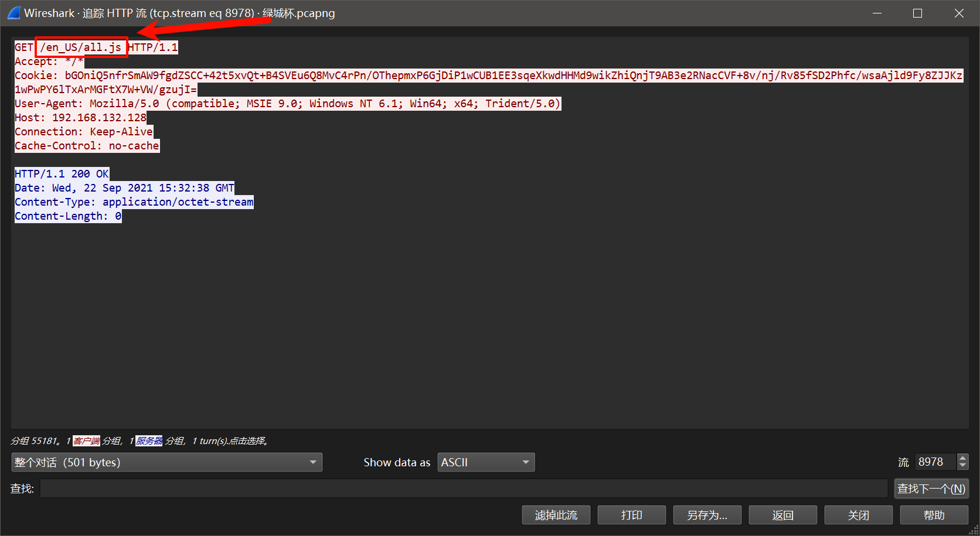
Task: Expand the Show data as ASCII combo box
Action: coord(485,462)
